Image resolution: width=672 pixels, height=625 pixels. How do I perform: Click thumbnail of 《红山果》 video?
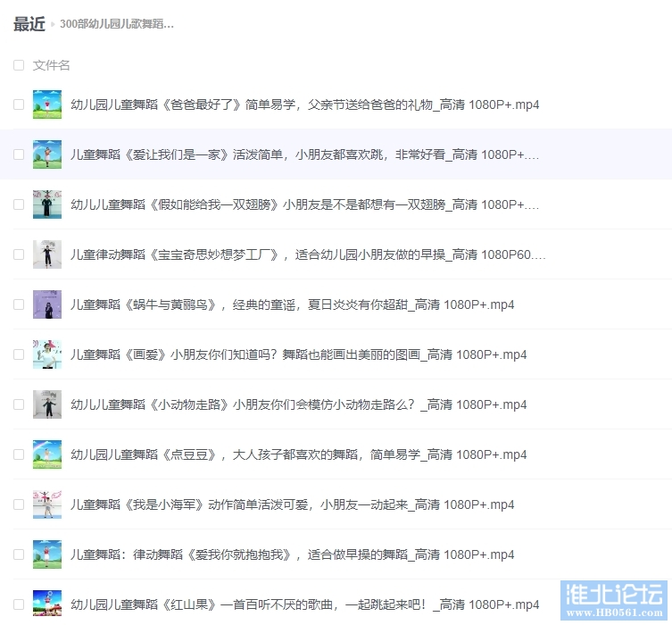click(x=46, y=604)
